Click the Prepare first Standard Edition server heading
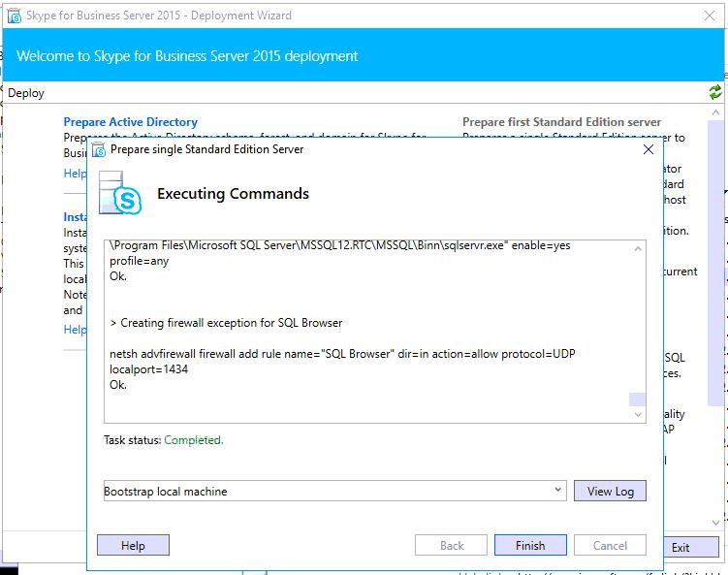Image resolution: width=728 pixels, height=575 pixels. [562, 121]
